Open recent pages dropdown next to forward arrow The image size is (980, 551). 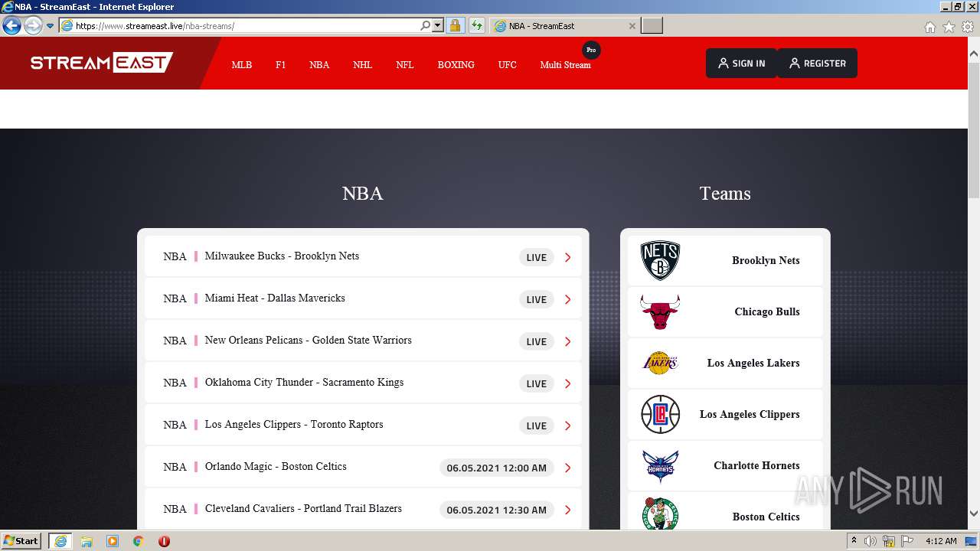[x=51, y=26]
